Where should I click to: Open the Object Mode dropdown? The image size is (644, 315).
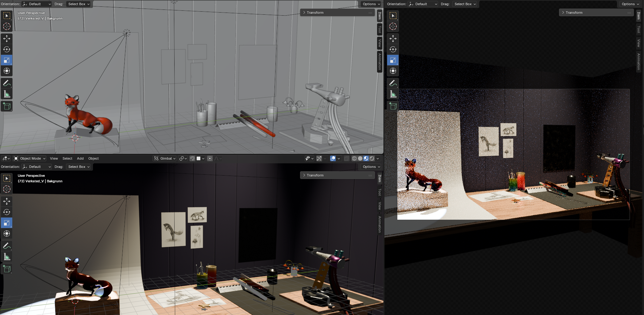(x=30, y=158)
